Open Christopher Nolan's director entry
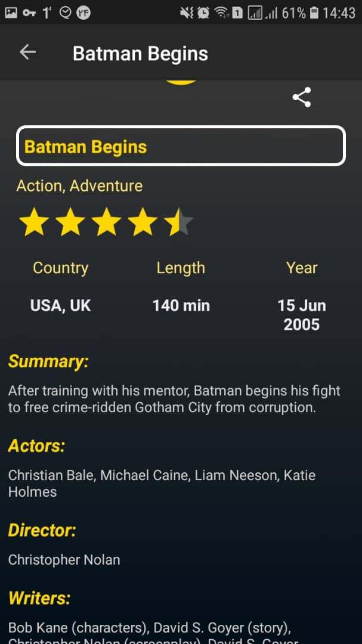The height and width of the screenshot is (644, 362). 64,559
